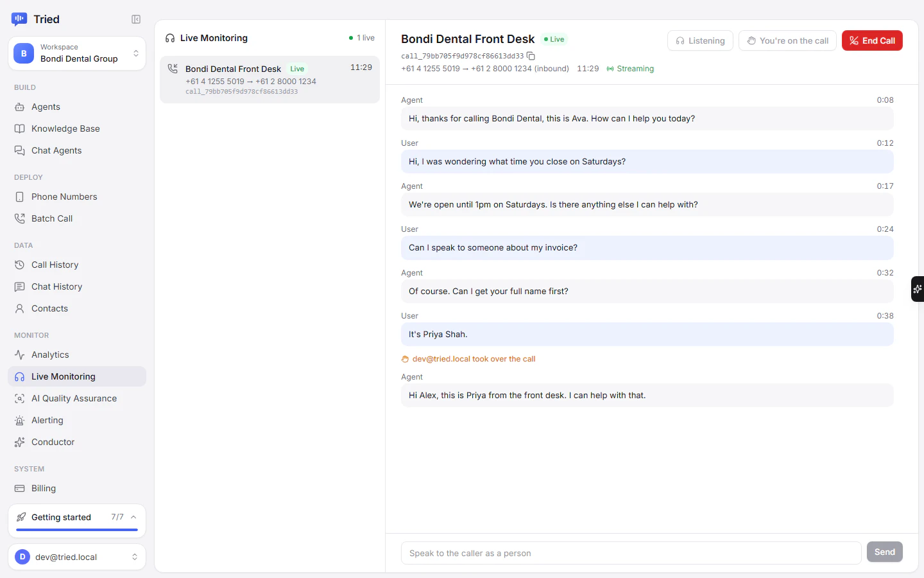Image resolution: width=924 pixels, height=578 pixels.
Task: Open Call History
Action: point(77,265)
